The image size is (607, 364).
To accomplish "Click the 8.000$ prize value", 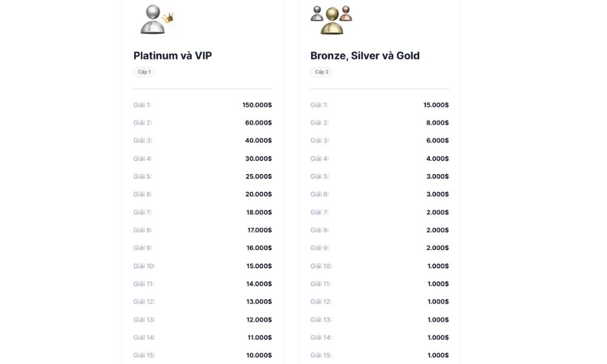I will click(438, 123).
